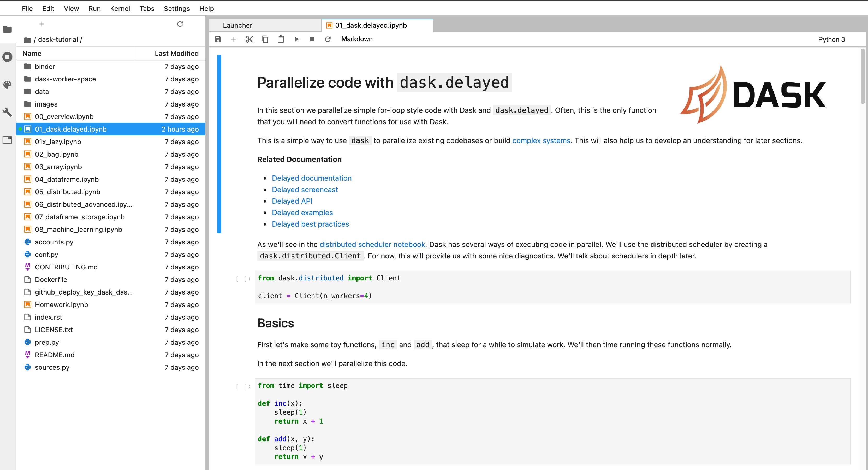This screenshot has height=470, width=868.
Task: Save the notebook with the disk icon
Action: click(x=218, y=39)
